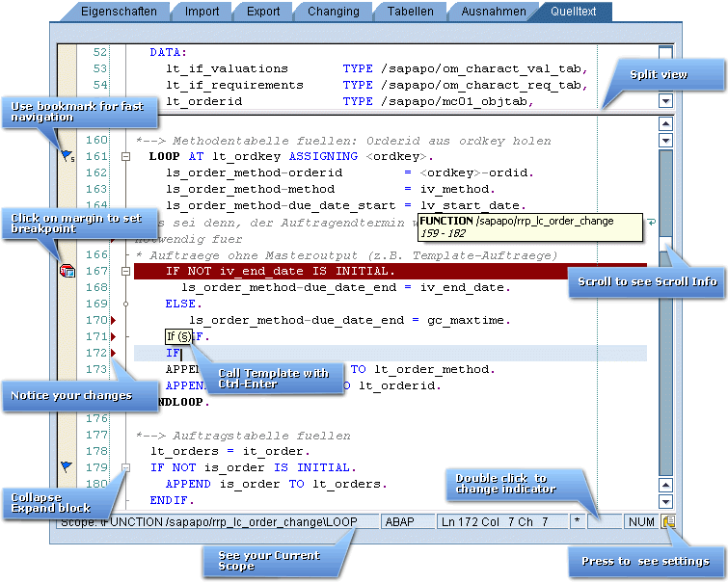Click the bookmark flag on line 161
Viewport: 728px width, 583px height.
pos(67,155)
